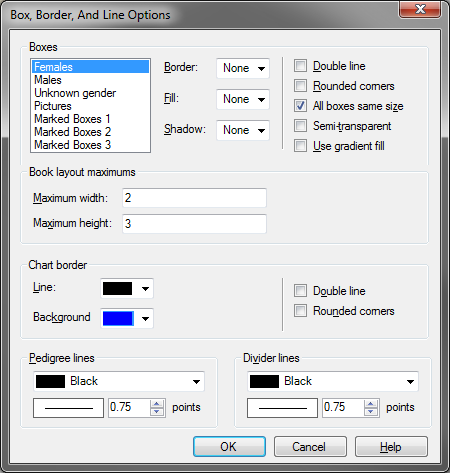Open Pedigree lines color dropdown

coord(119,381)
